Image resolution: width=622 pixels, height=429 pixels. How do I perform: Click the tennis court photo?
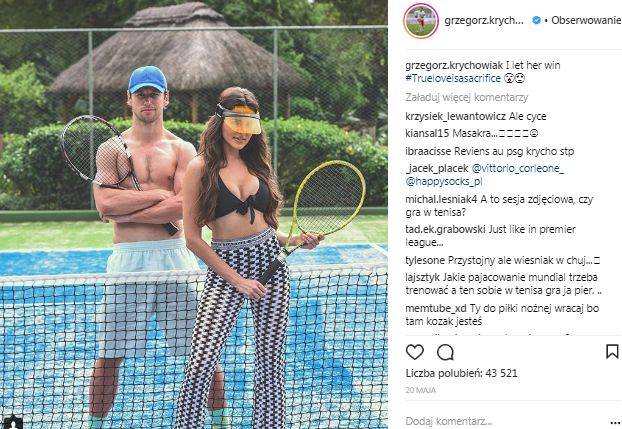click(x=194, y=214)
